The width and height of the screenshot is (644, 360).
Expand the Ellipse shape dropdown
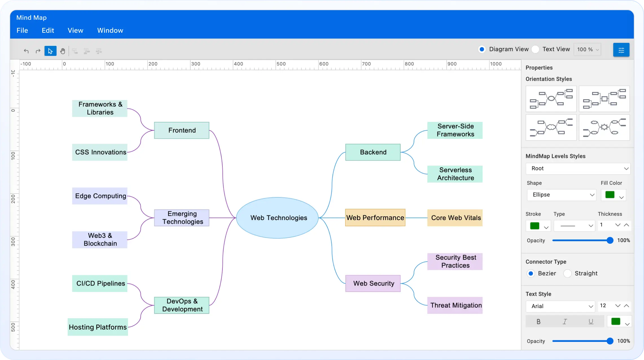point(561,195)
